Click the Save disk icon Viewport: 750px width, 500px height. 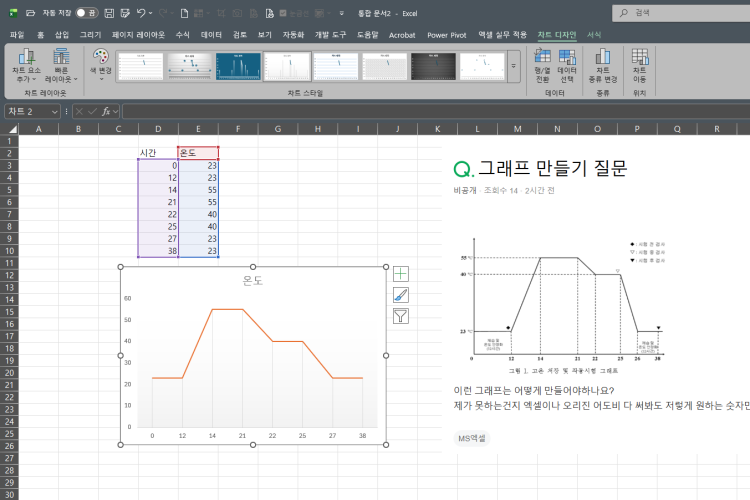pos(109,13)
